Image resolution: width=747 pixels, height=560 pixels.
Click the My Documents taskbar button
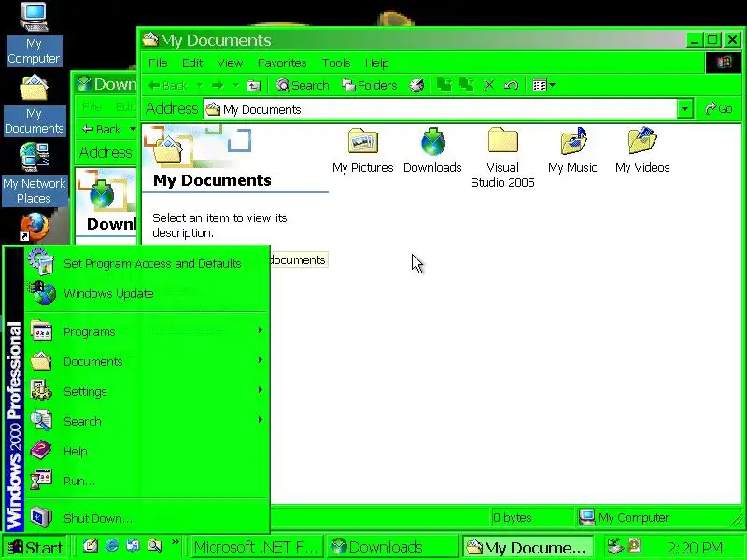[528, 547]
